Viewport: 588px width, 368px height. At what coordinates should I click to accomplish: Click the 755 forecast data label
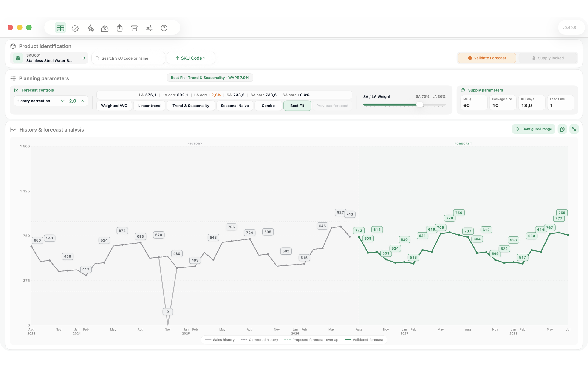coord(562,213)
